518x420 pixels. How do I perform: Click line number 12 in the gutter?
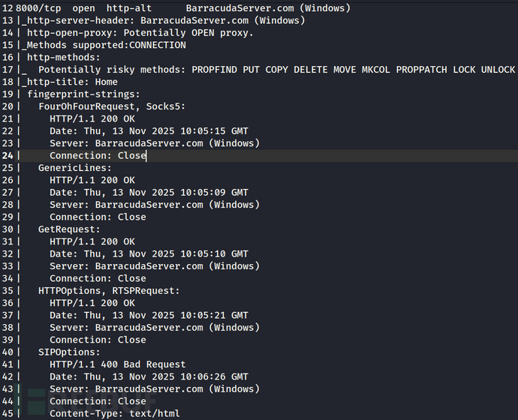coord(8,8)
